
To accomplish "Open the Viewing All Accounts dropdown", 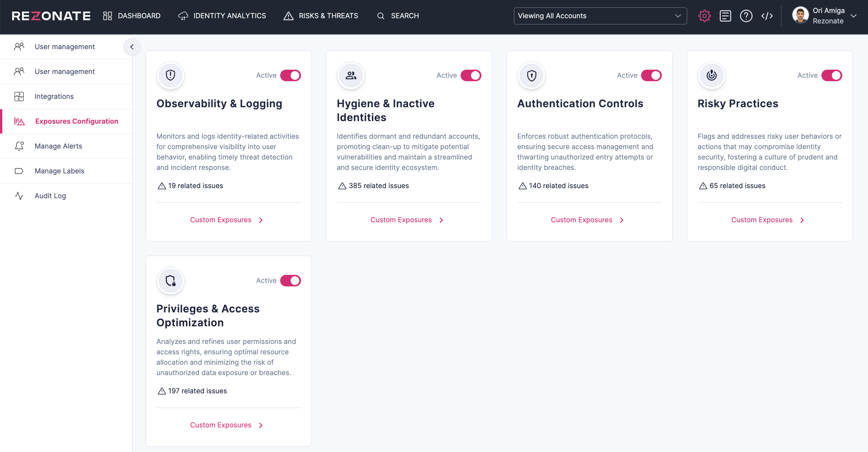I will click(x=600, y=16).
